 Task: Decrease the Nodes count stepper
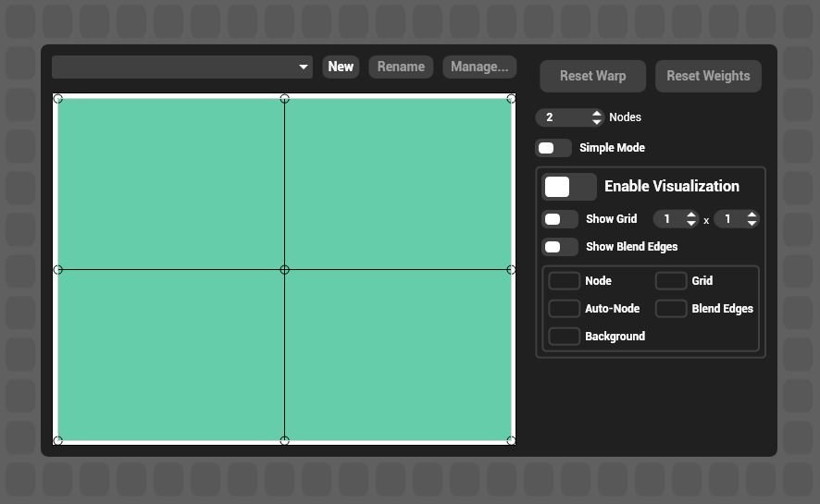pyautogui.click(x=597, y=121)
